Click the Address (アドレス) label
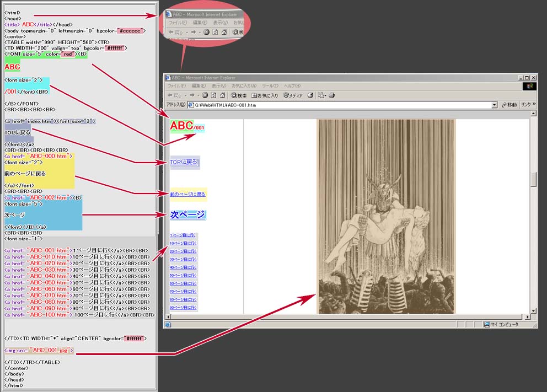 (x=175, y=105)
